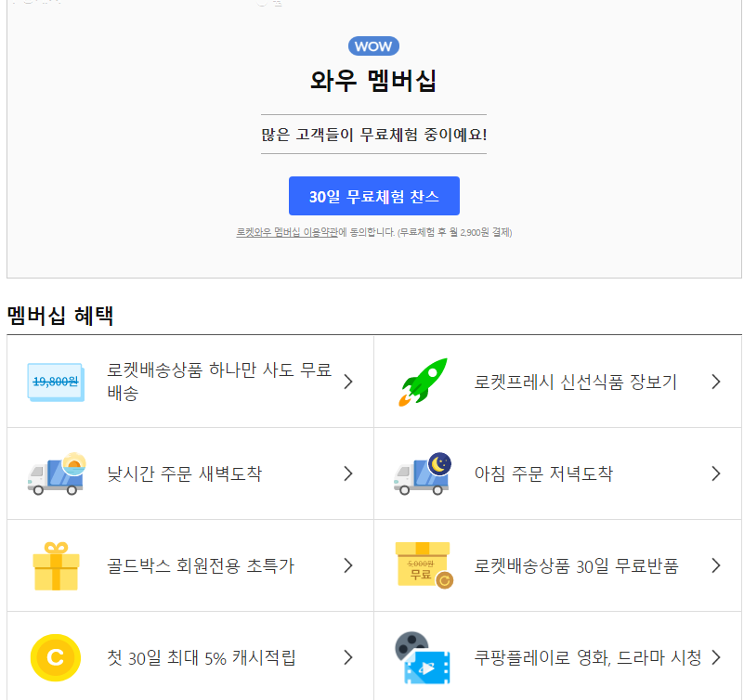Viewport: 744px width, 700px height.
Task: Open 첫 30일 최대 5% 캐시적립 benefit
Action: pyautogui.click(x=190, y=657)
